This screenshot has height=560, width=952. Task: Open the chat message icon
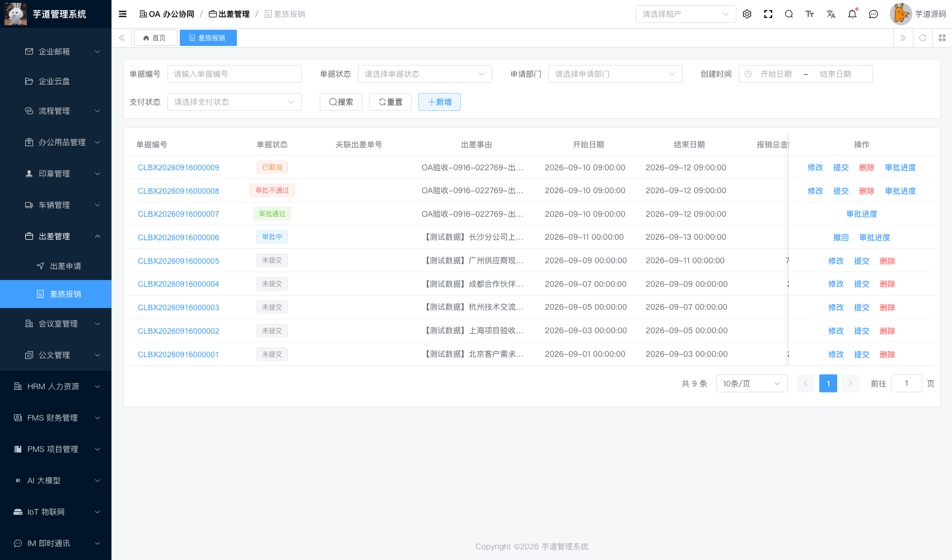click(874, 14)
